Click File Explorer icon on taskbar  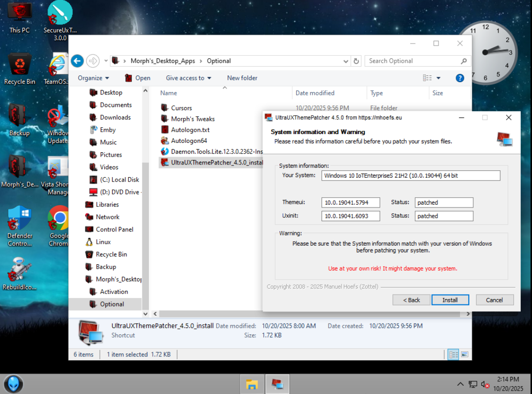[252, 384]
